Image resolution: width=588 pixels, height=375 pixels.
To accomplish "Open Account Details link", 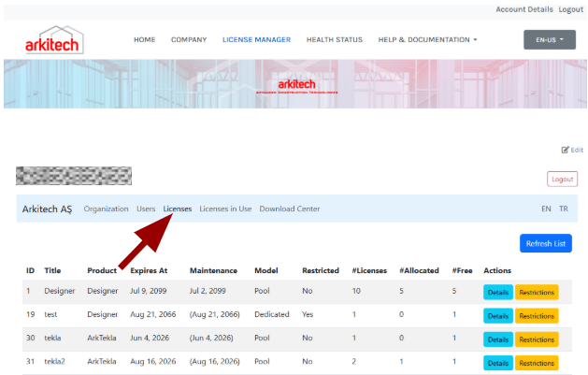I will (x=524, y=9).
